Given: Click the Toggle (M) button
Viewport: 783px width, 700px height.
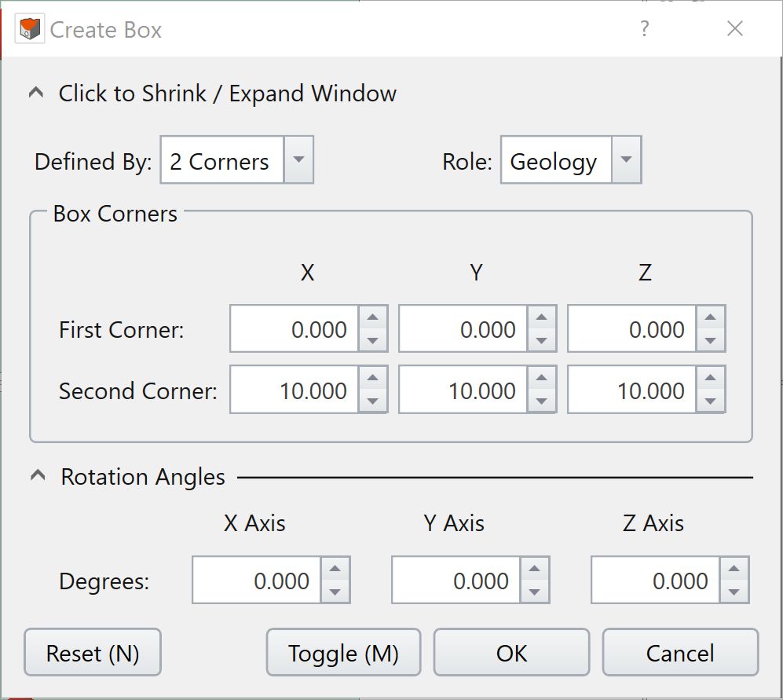Looking at the screenshot, I should click(343, 652).
